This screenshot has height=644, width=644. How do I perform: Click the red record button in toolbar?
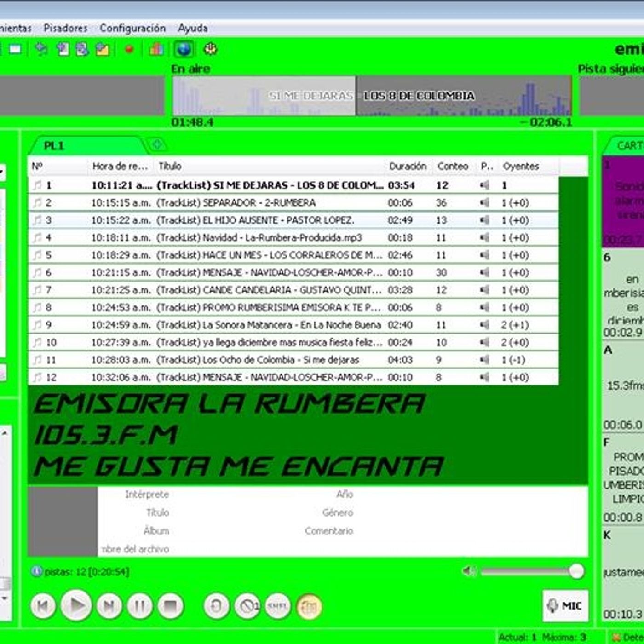tap(129, 49)
